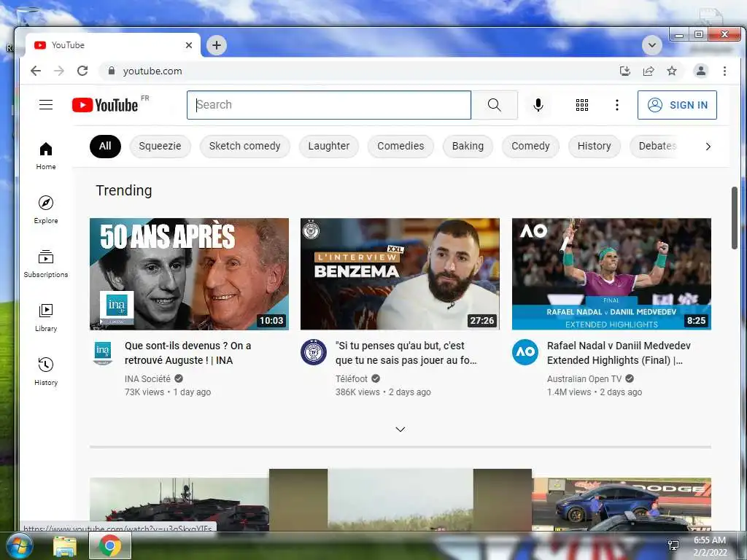This screenshot has height=560, width=747.
Task: Open Rafael Nadal v Daniil Medvedev title
Action: [619, 353]
